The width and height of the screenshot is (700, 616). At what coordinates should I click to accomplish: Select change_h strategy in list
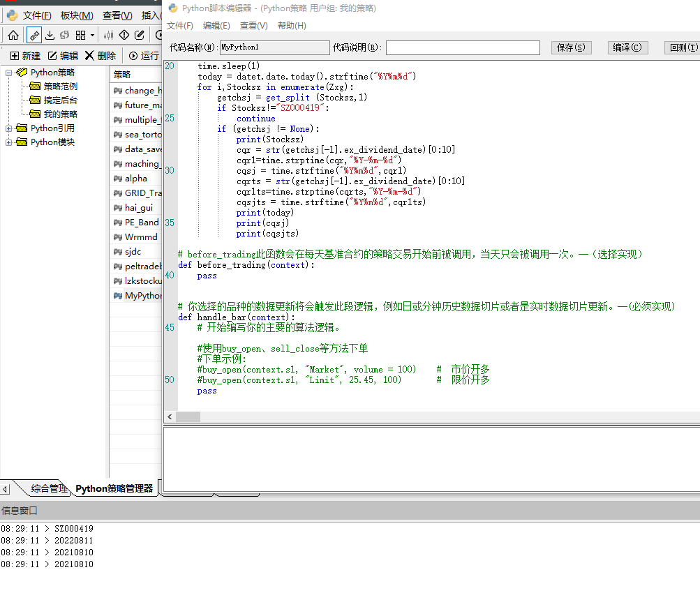pyautogui.click(x=136, y=91)
